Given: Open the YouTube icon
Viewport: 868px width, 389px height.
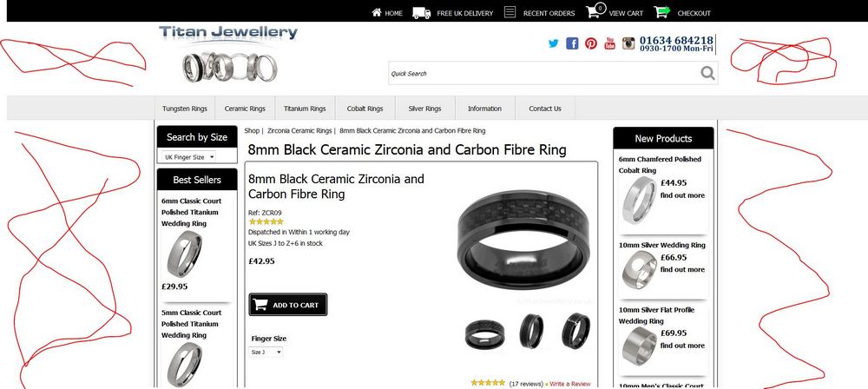Looking at the screenshot, I should 609,43.
